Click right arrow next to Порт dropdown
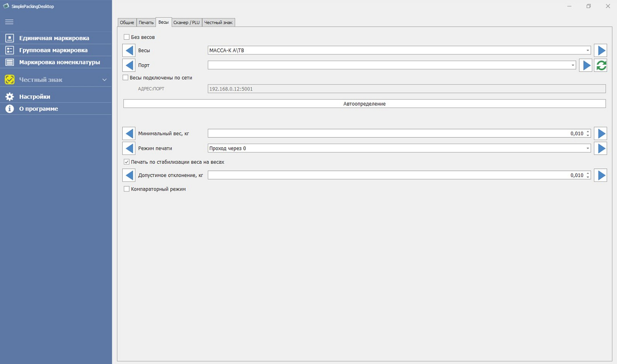Image resolution: width=617 pixels, height=364 pixels. 586,65
